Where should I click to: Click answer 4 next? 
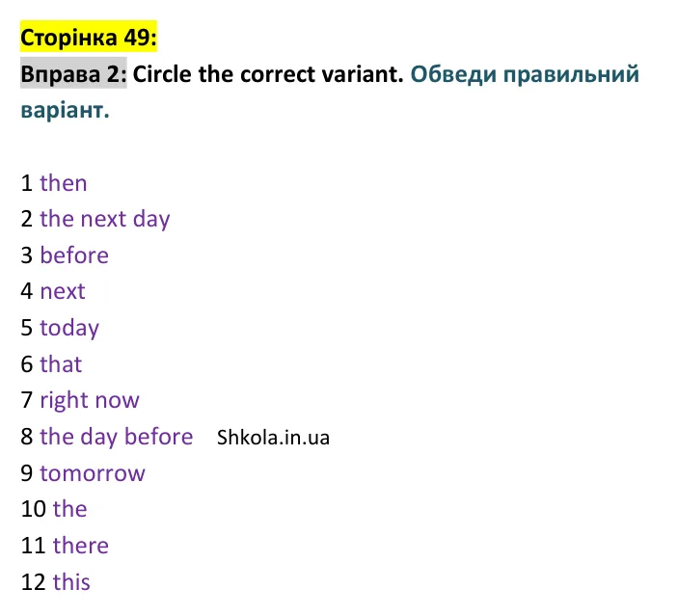point(63,291)
